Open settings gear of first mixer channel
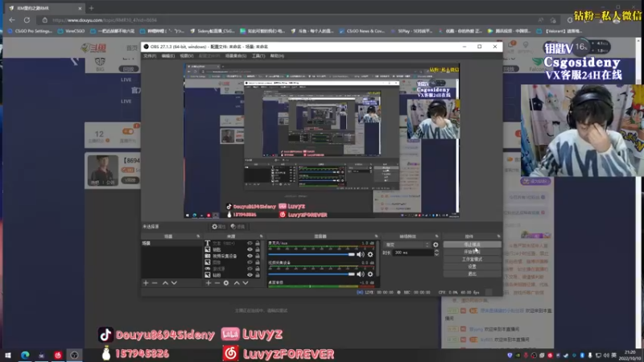 click(370, 254)
